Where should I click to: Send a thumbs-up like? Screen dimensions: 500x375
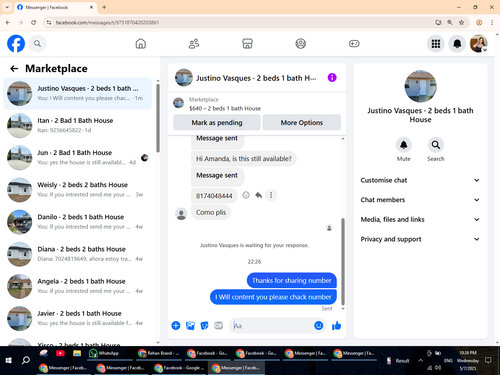click(336, 326)
